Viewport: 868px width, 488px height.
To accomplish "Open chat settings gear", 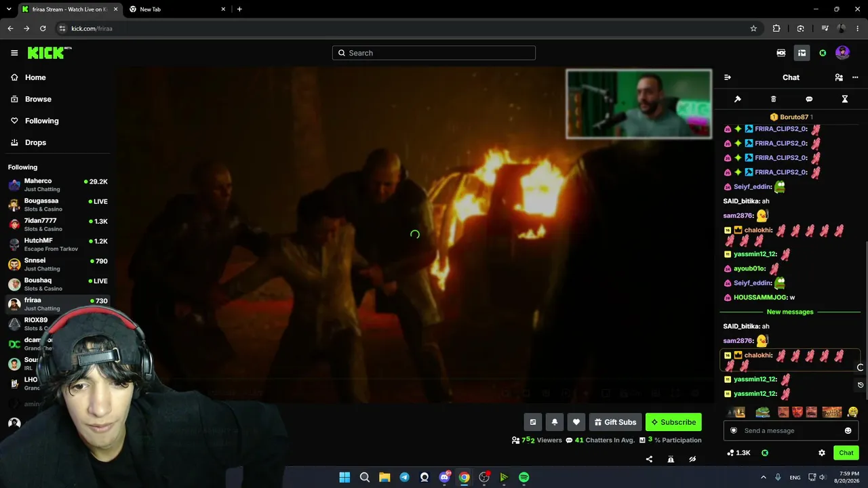I will tap(822, 453).
